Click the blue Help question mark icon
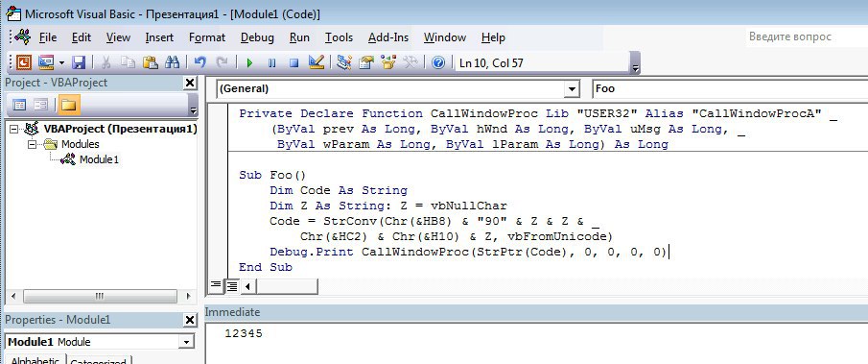Image resolution: width=868 pixels, height=364 pixels. point(438,63)
